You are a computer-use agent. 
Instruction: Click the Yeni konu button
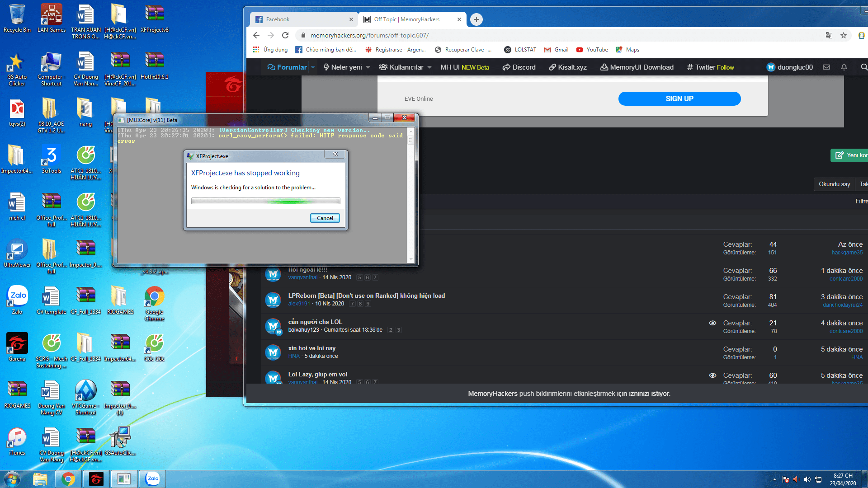[x=849, y=155]
